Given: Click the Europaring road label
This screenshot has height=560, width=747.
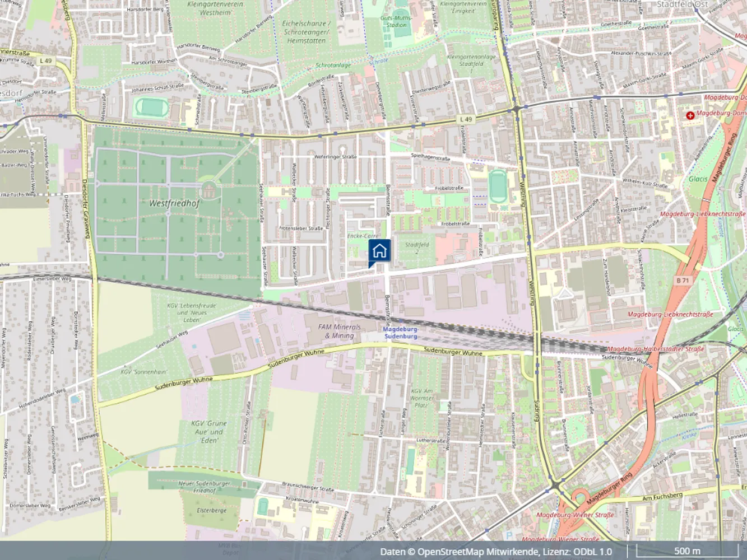Looking at the screenshot, I should (495, 15).
